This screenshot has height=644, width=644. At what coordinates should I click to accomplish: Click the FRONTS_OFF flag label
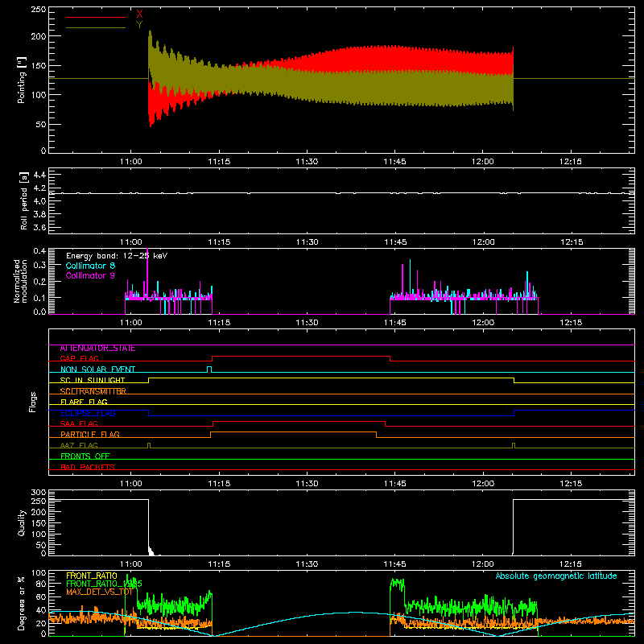click(x=85, y=456)
